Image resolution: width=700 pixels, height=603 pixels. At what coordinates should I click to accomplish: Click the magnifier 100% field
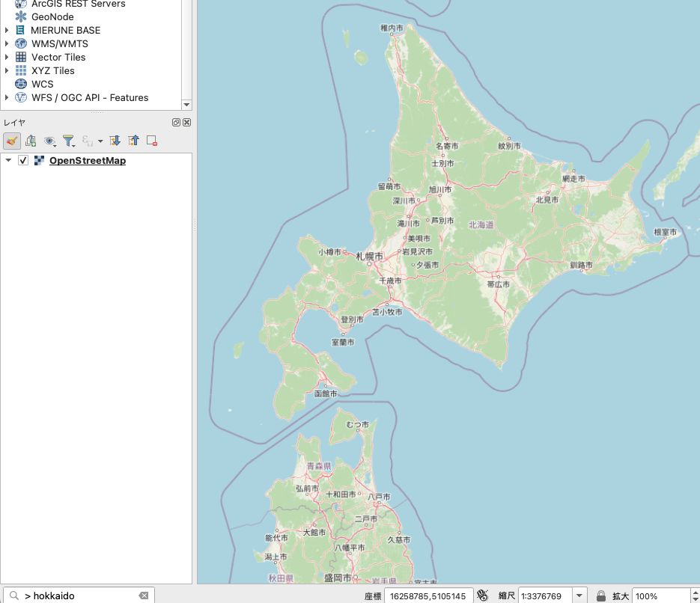(x=661, y=596)
